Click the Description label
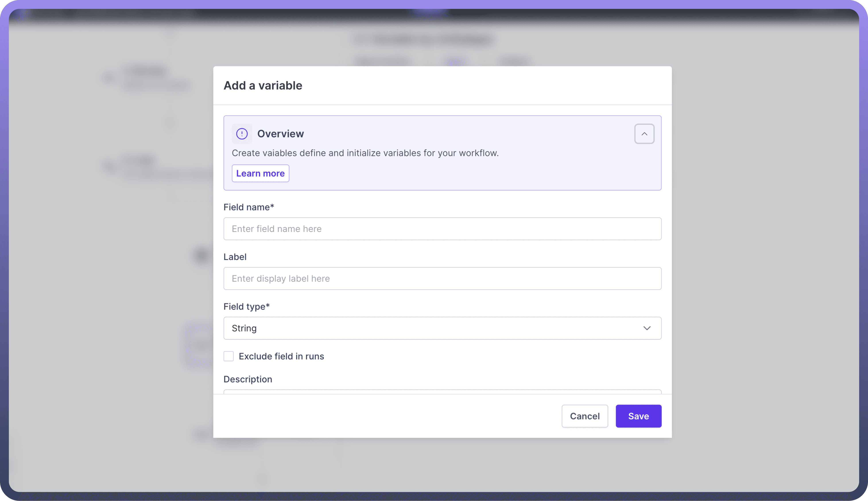The height and width of the screenshot is (501, 868). (x=248, y=379)
